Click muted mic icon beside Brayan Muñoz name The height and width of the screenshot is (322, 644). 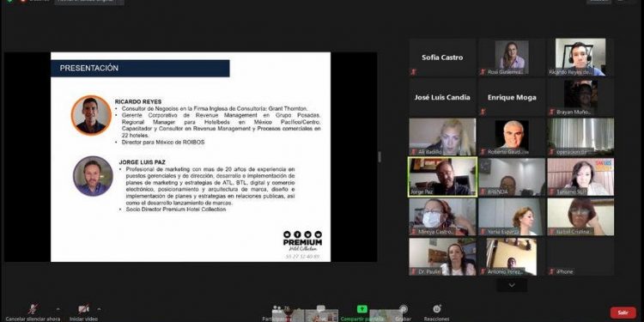(x=552, y=112)
